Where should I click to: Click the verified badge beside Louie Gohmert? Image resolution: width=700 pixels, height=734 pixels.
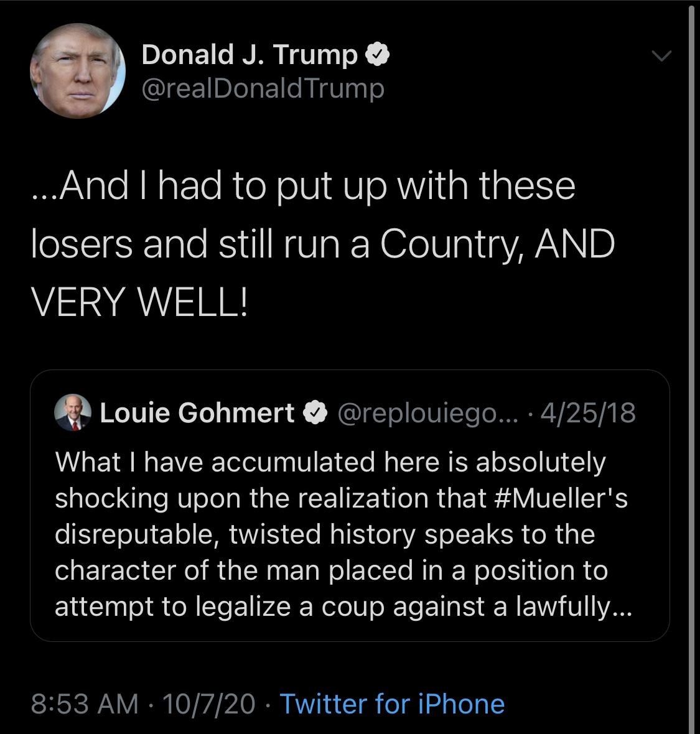[315, 413]
